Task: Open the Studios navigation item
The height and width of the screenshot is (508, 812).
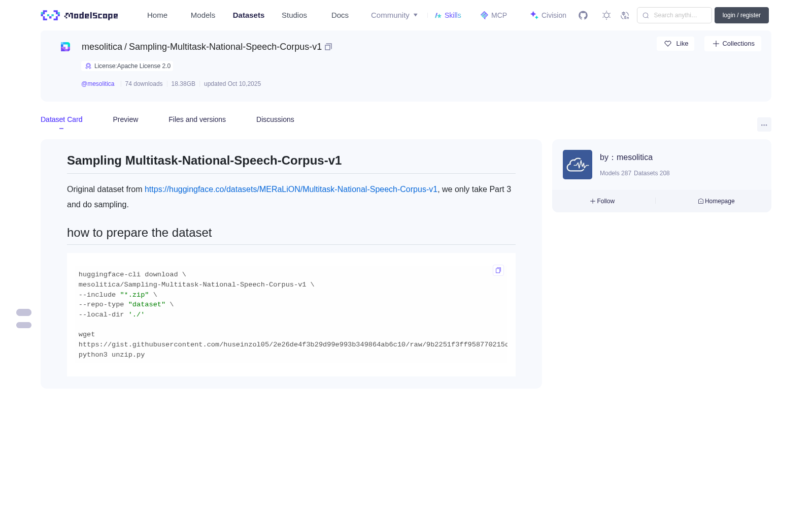Action: click(x=294, y=15)
